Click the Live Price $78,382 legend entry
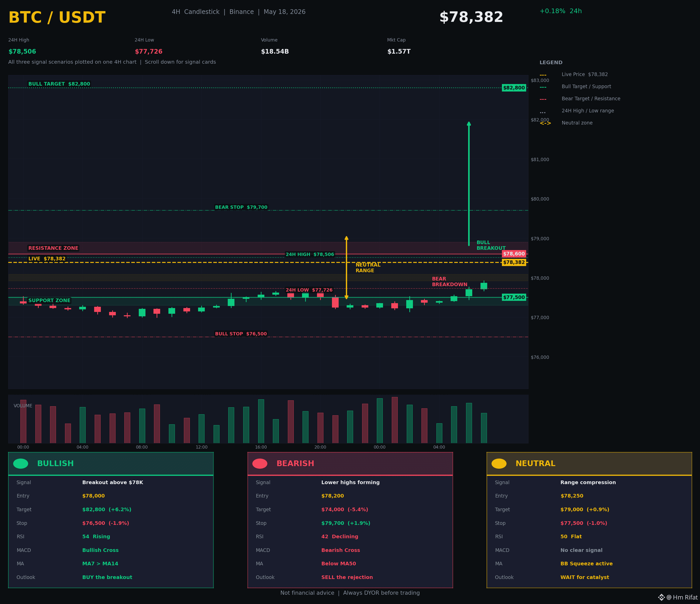The height and width of the screenshot is (604, 700). pos(585,74)
